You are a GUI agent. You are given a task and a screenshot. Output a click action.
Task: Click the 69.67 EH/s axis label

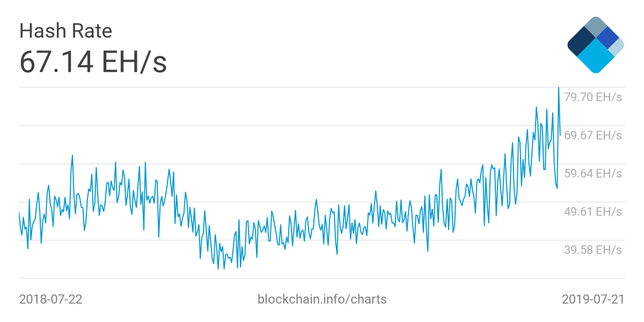tap(592, 135)
